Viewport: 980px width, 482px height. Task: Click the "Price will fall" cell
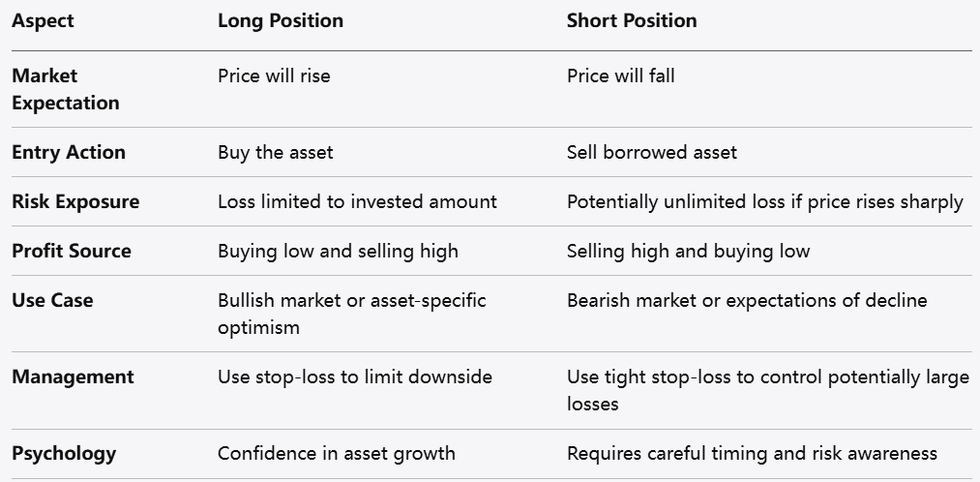[620, 75]
